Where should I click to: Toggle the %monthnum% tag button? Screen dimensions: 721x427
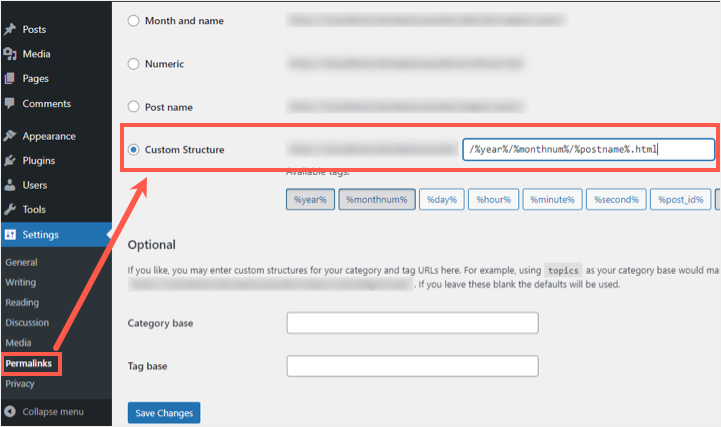pyautogui.click(x=377, y=199)
